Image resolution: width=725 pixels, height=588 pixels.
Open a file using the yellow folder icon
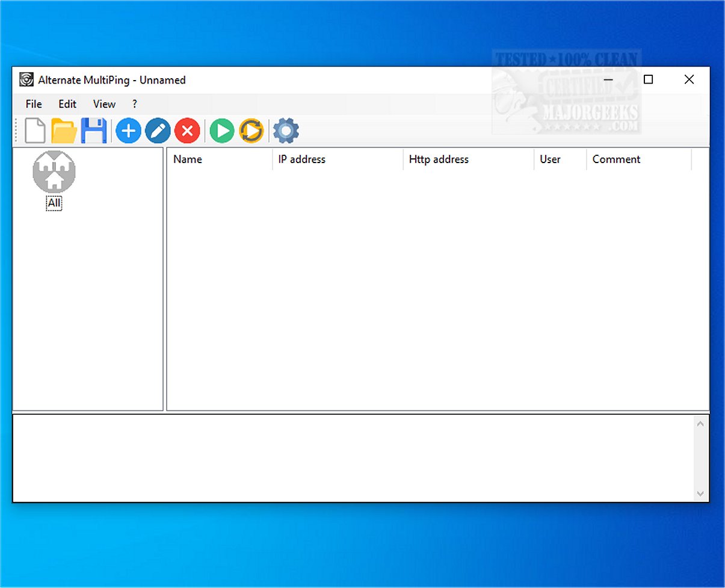coord(64,131)
